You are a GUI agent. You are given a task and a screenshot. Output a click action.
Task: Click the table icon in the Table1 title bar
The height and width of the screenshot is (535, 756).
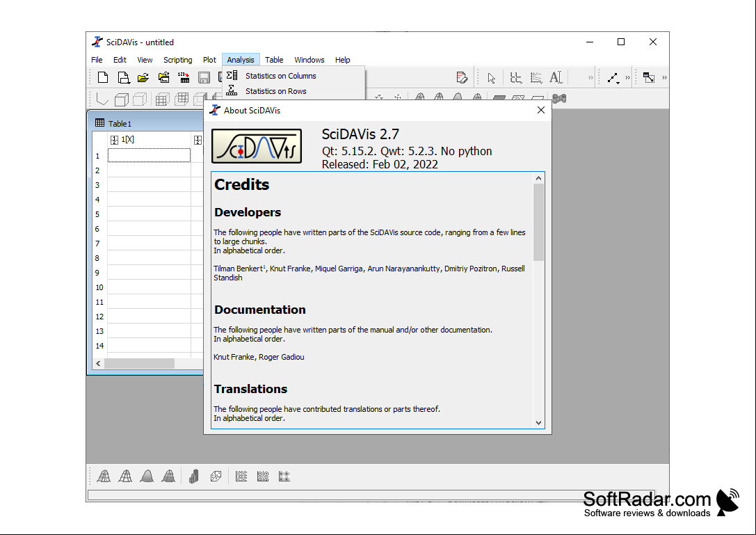tap(100, 123)
